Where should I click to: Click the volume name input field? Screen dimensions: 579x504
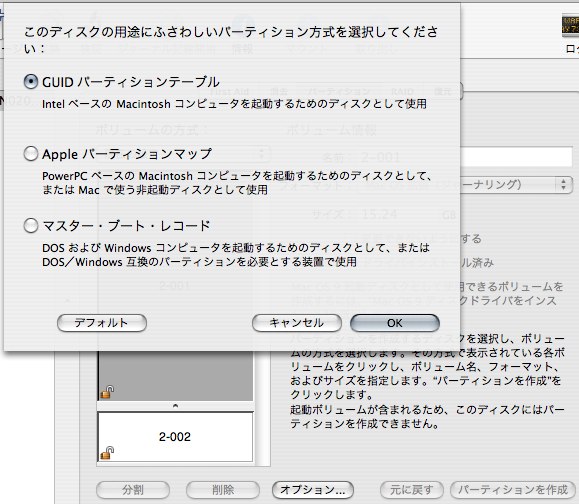[516, 157]
